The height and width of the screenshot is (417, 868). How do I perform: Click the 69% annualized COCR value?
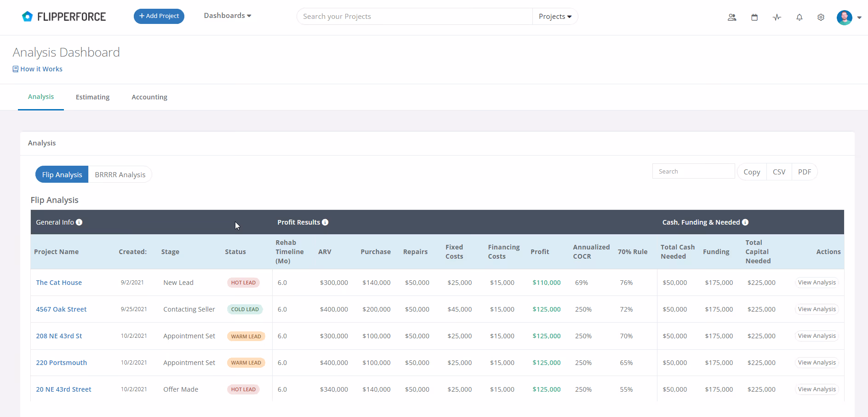582,283
